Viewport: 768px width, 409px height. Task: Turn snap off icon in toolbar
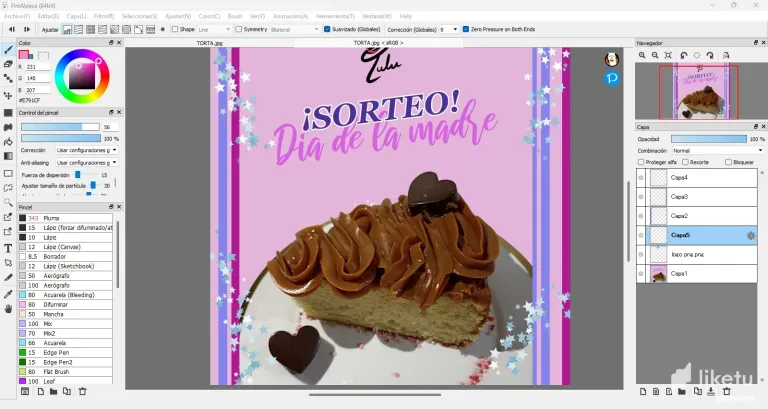[67, 29]
